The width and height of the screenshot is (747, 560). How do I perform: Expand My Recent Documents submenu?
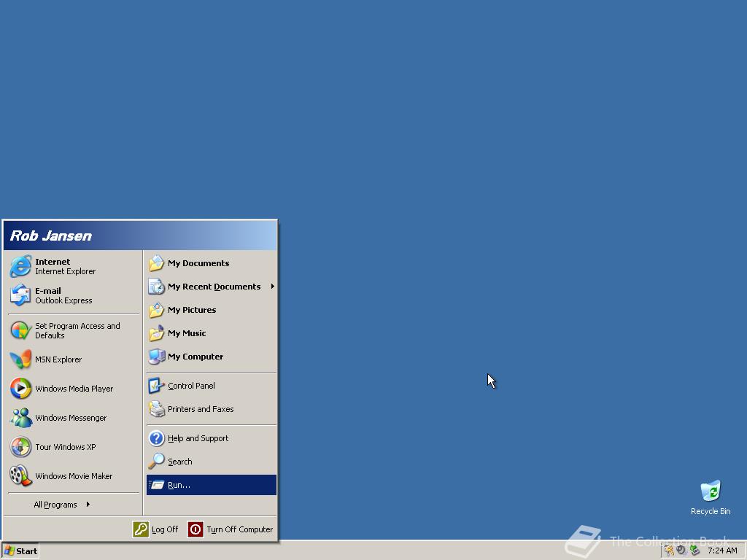tap(212, 286)
